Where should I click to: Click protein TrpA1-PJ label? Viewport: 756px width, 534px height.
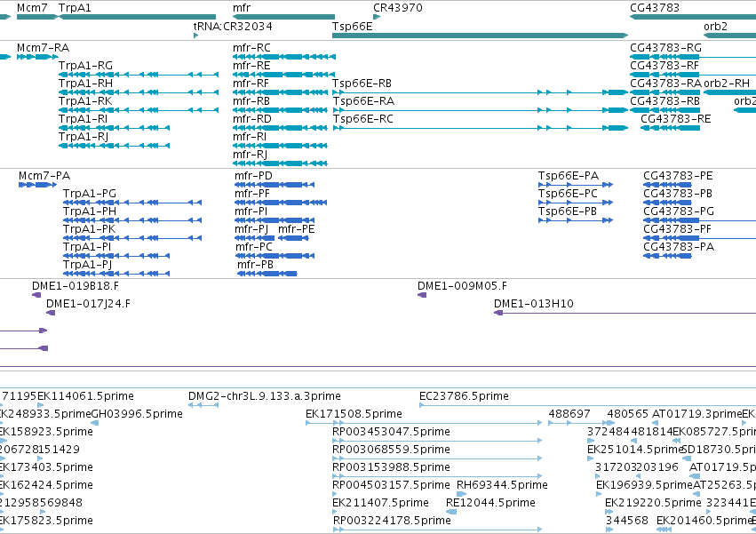[88, 265]
